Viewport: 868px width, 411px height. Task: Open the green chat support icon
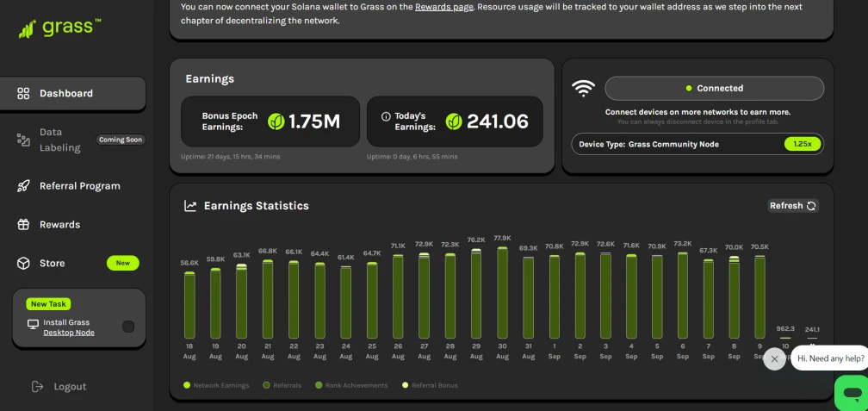point(852,393)
